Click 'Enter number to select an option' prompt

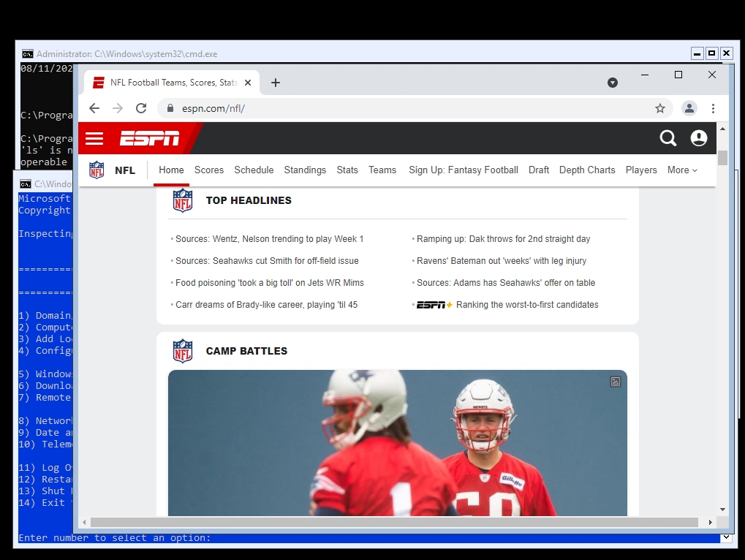[x=115, y=537]
